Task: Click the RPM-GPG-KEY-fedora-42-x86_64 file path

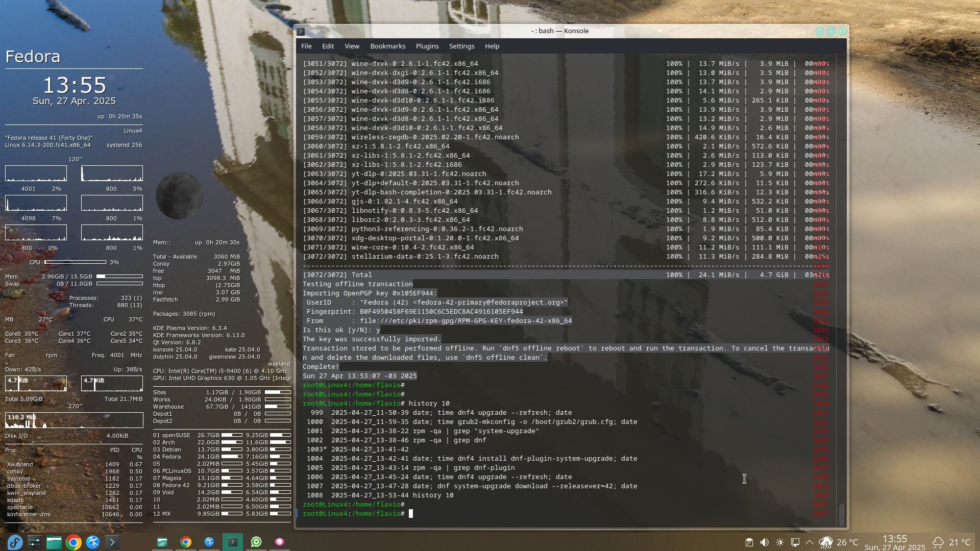Action: [x=466, y=321]
